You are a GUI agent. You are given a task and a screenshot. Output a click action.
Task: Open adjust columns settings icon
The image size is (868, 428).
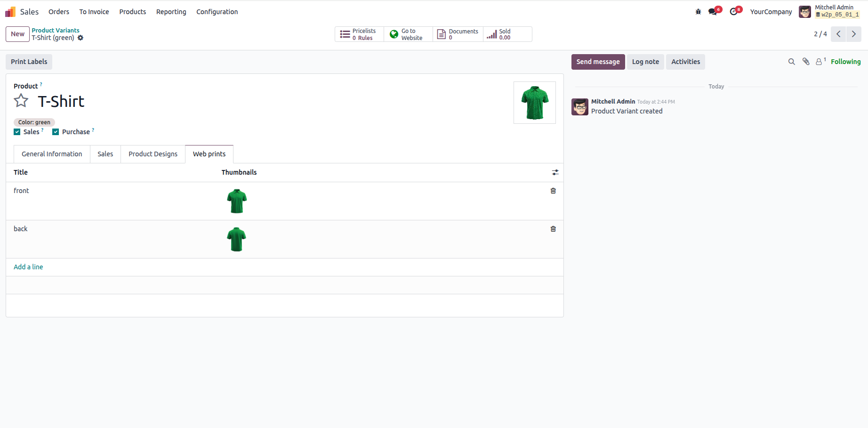point(555,172)
